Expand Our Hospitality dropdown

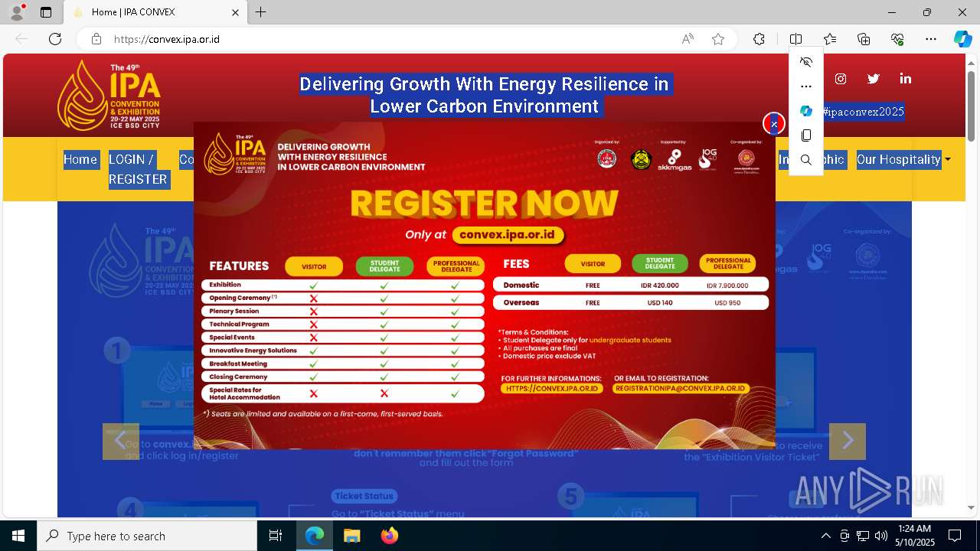(x=903, y=159)
